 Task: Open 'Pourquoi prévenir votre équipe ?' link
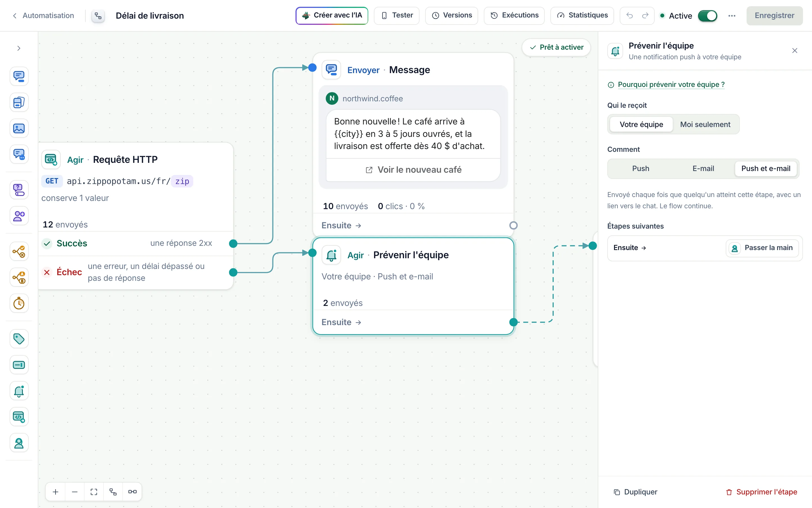pos(671,84)
